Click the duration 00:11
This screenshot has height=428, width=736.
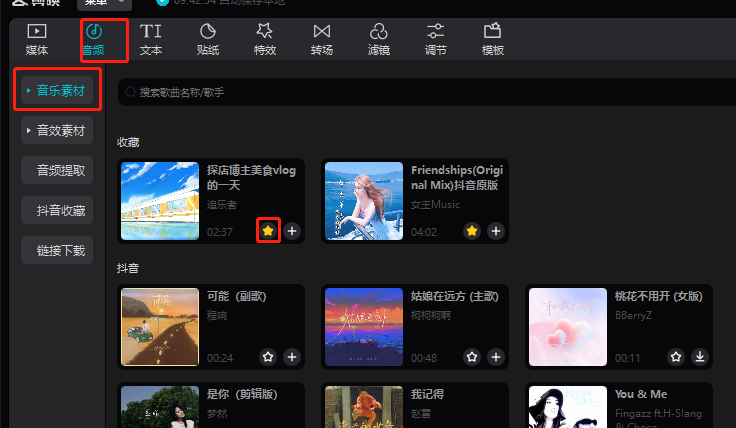628,358
